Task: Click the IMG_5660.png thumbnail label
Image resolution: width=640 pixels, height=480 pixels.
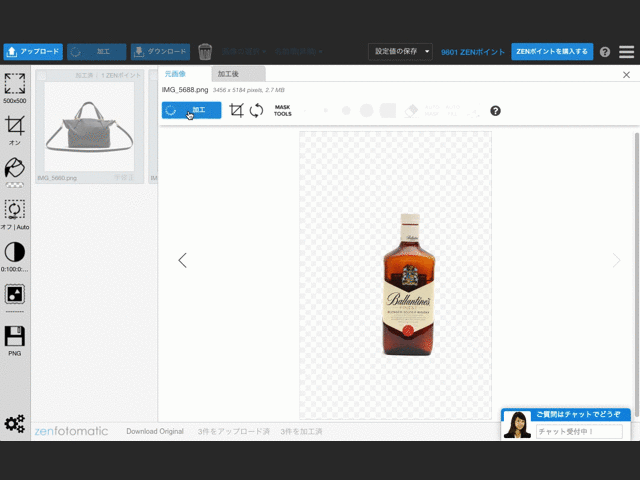Action: tap(57, 178)
